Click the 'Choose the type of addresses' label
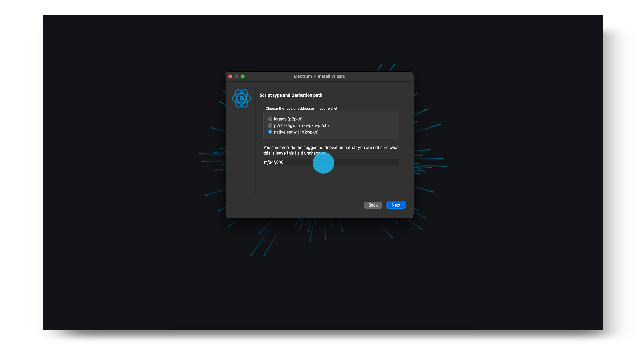The image size is (644, 347). pos(302,109)
